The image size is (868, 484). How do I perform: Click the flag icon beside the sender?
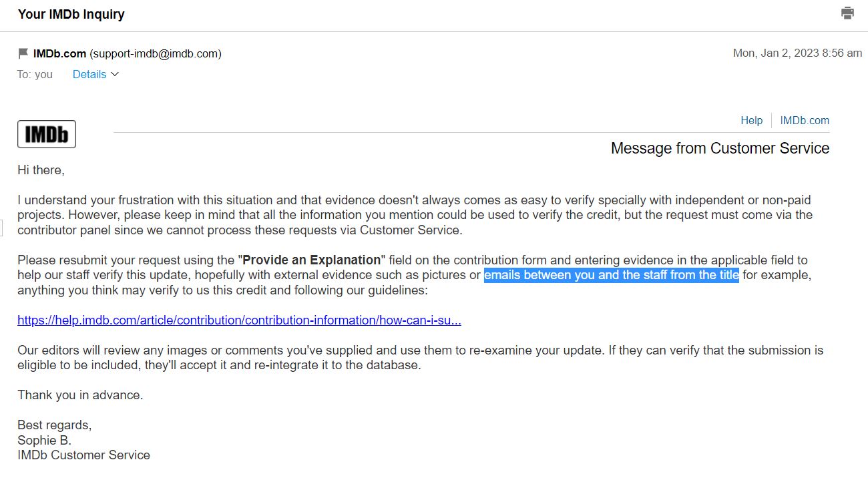tap(23, 53)
